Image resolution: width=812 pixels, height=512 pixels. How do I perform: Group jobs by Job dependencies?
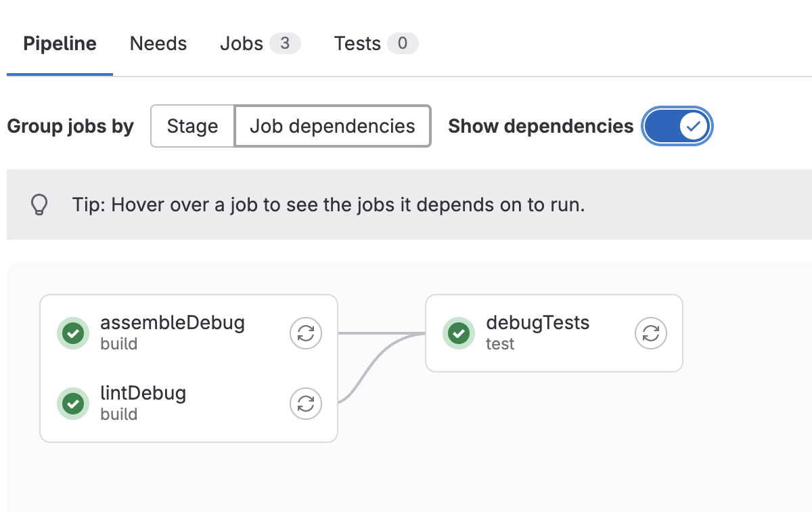332,126
